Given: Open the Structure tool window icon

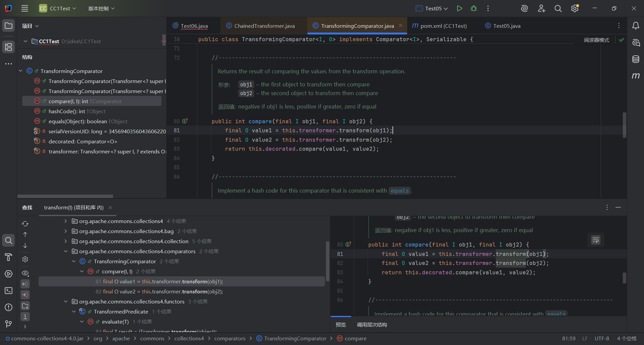Looking at the screenshot, I should click(x=9, y=47).
